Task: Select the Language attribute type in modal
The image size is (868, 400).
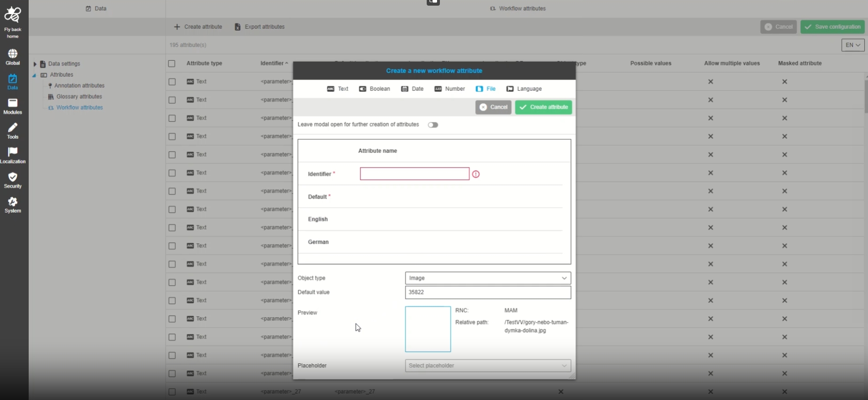Action: pyautogui.click(x=524, y=89)
